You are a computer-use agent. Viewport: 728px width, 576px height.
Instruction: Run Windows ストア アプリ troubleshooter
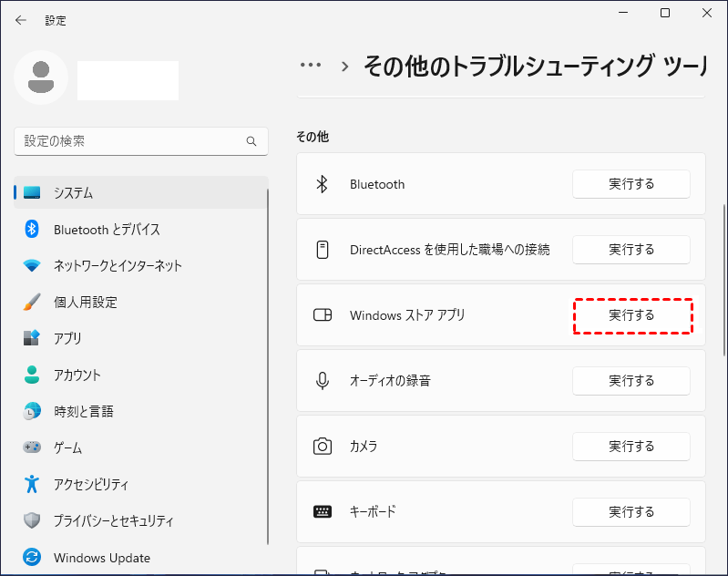point(631,315)
